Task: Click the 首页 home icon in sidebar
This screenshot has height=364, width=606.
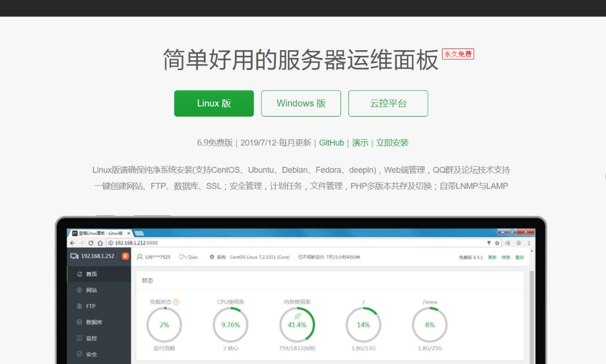Action: 79,274
